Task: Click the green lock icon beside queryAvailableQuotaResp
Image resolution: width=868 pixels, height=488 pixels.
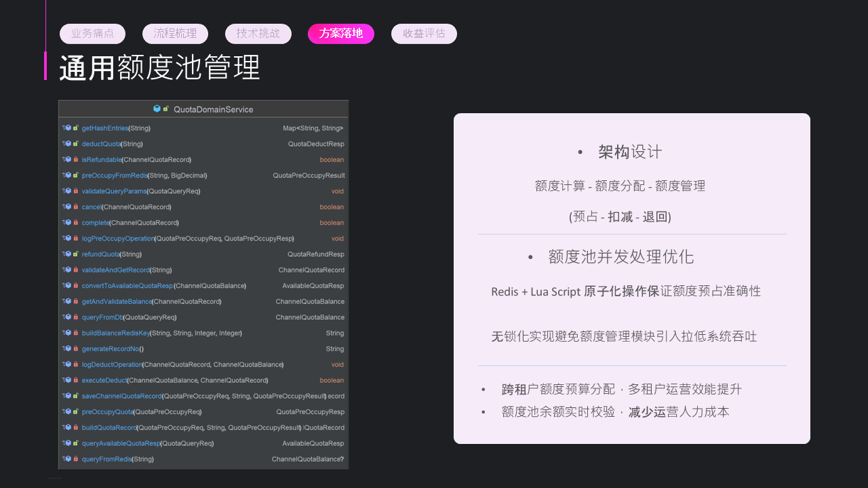Action: (76, 443)
